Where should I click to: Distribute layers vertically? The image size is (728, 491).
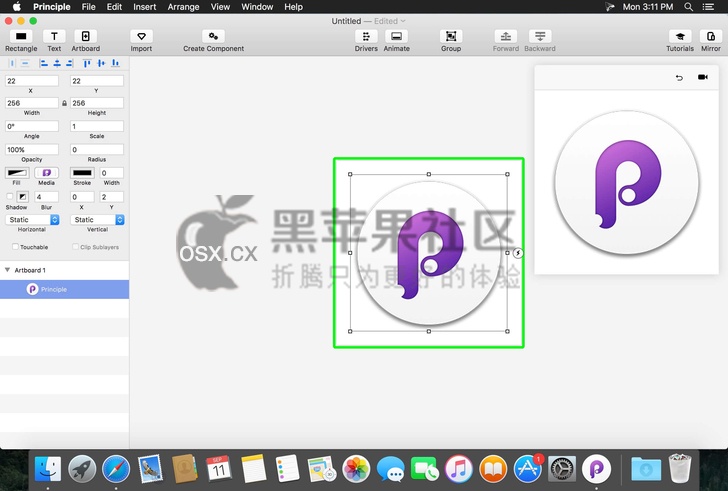click(26, 63)
